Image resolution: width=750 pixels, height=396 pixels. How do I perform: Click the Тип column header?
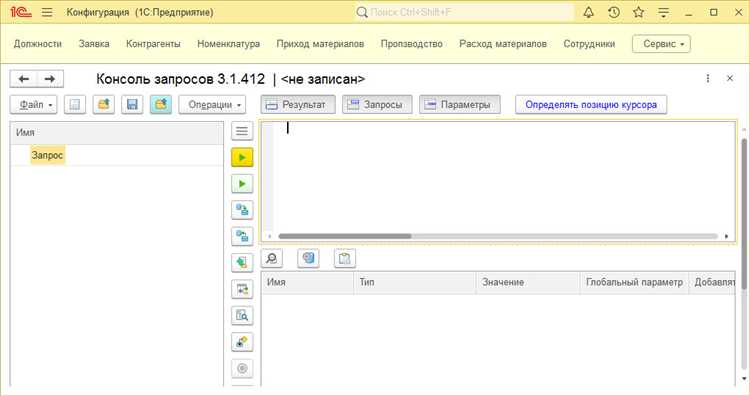click(x=415, y=283)
